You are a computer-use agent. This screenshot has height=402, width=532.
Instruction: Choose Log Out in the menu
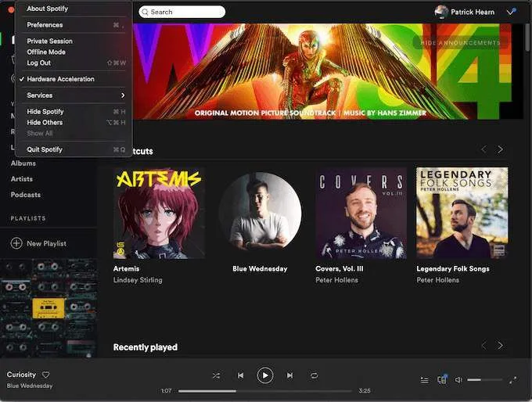coord(74,63)
